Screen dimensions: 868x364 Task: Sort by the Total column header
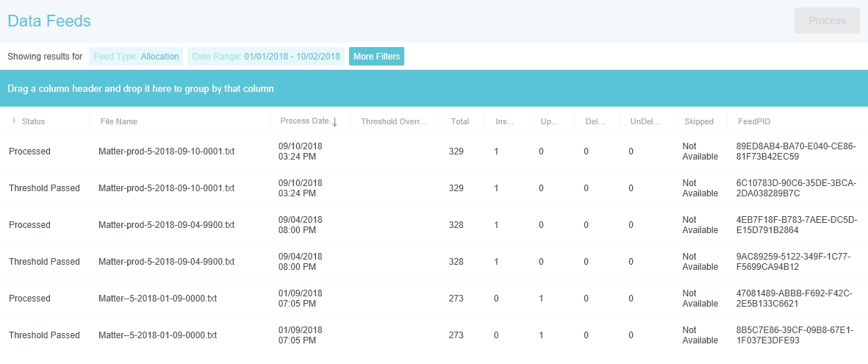460,121
